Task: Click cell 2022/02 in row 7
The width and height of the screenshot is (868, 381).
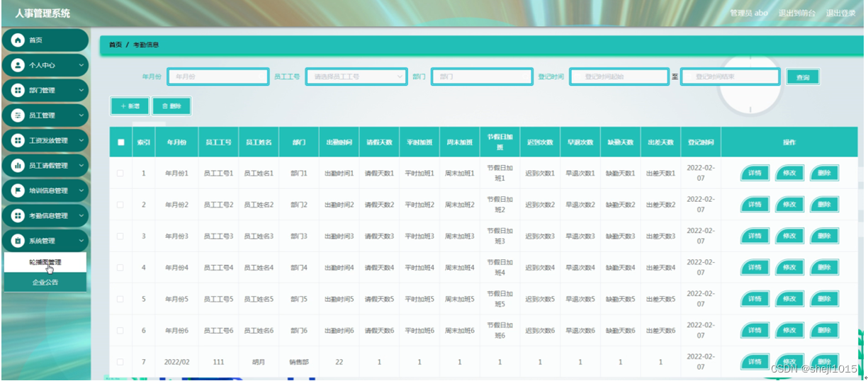Action: tap(176, 362)
